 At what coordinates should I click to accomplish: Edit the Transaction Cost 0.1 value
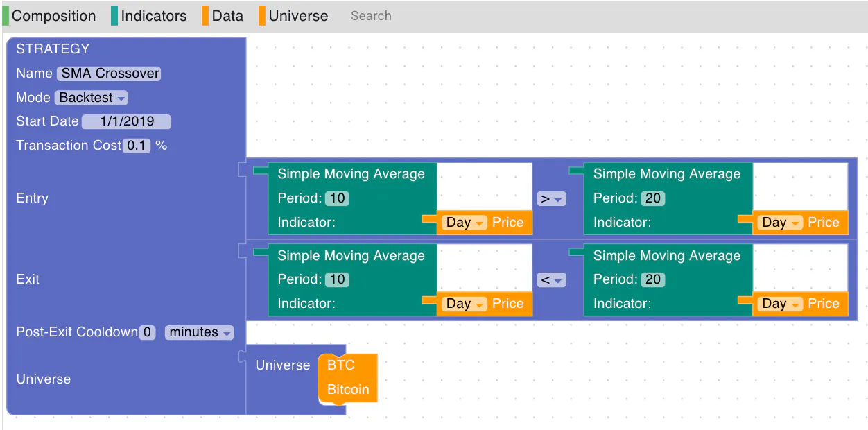(x=137, y=146)
